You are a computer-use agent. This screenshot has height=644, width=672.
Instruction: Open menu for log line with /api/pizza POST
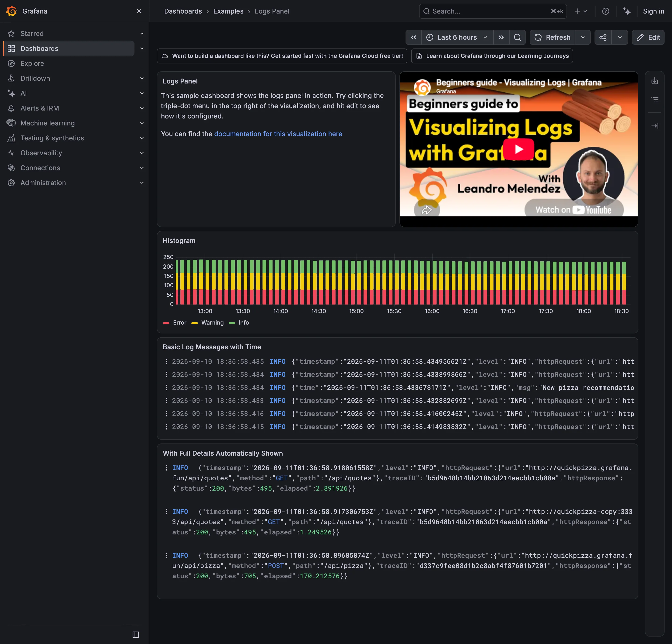(x=167, y=555)
